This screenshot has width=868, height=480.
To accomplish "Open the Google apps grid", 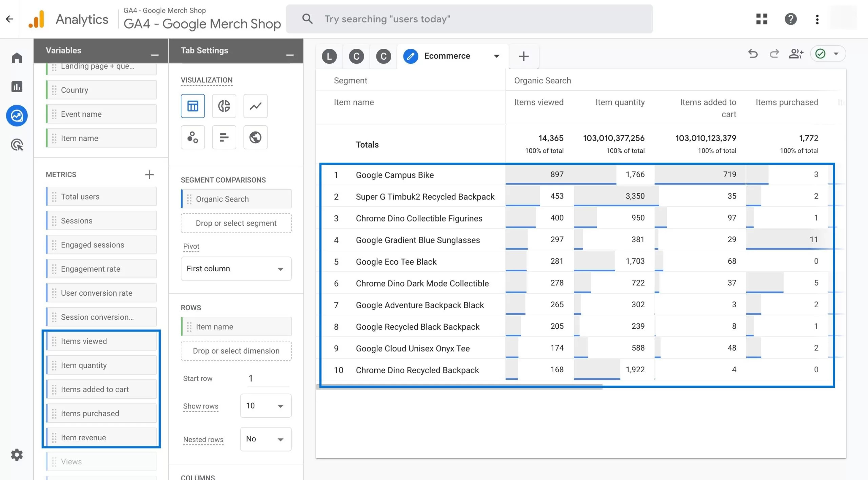I will tap(762, 19).
